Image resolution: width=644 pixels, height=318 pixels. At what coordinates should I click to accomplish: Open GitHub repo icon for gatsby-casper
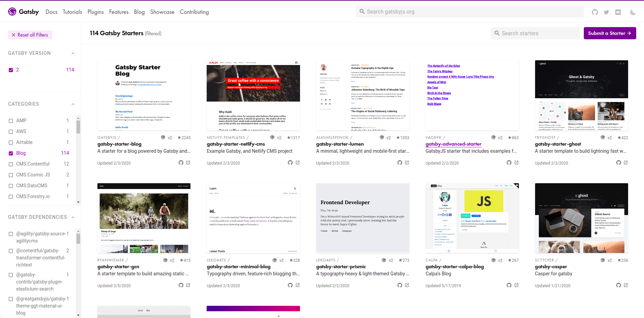click(x=619, y=285)
